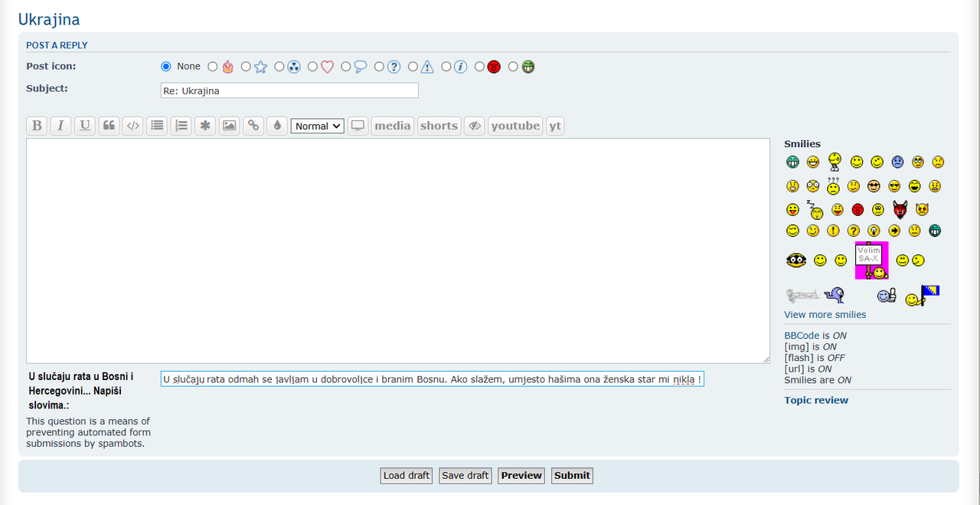Viewport: 980px width, 505px height.
Task: Click the yt BBCode button
Action: tap(555, 126)
